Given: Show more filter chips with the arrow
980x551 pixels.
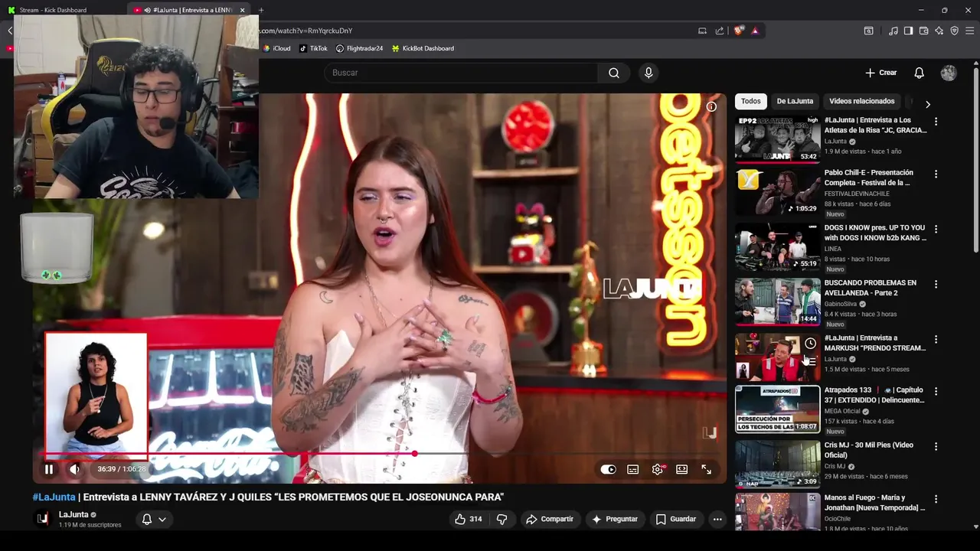Looking at the screenshot, I should (928, 104).
